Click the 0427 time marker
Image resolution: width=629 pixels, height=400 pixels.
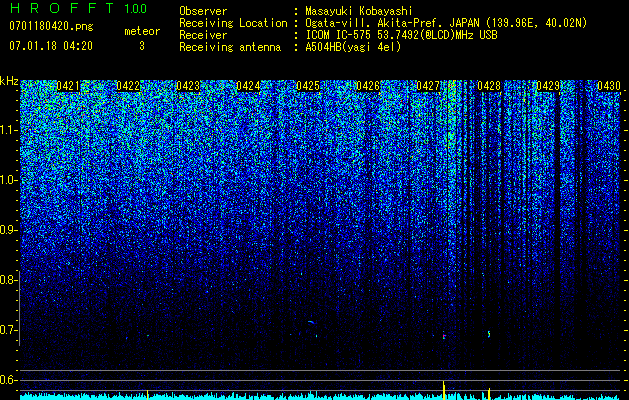point(428,86)
